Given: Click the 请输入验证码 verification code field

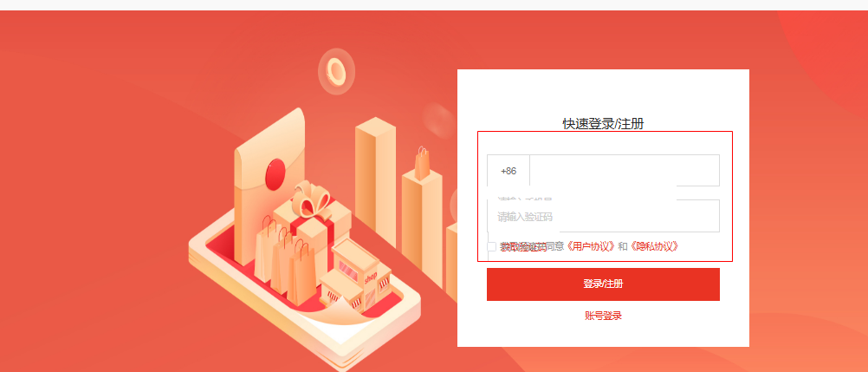Looking at the screenshot, I should [604, 216].
